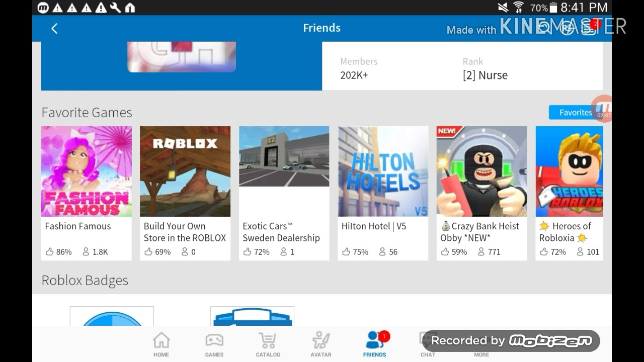Open the Chat tab icon
The height and width of the screenshot is (362, 644).
(428, 344)
